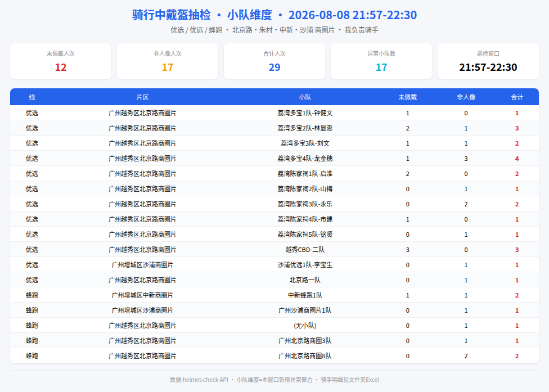
Task: Click the team cell 荔湾陈家祠4队-市建
Action: pyautogui.click(x=305, y=219)
